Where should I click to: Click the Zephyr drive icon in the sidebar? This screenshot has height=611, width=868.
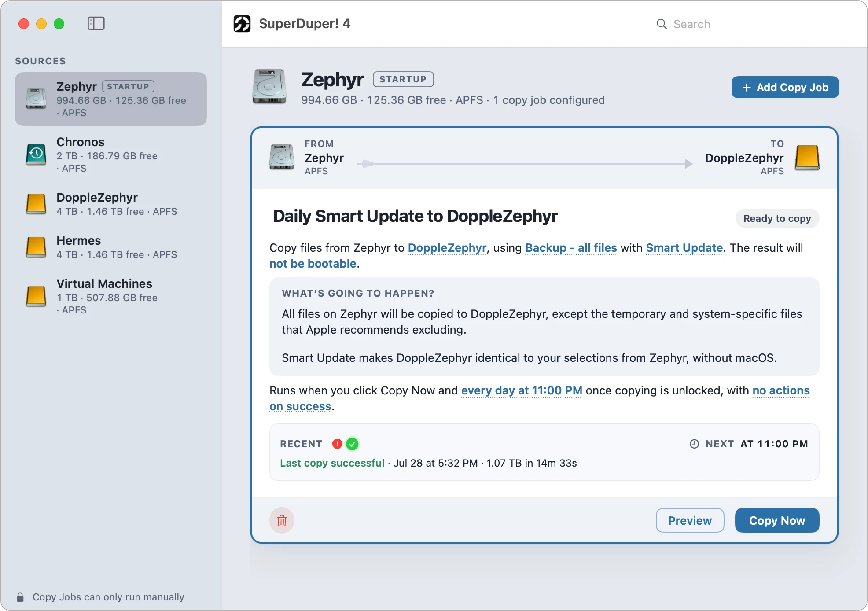(36, 99)
